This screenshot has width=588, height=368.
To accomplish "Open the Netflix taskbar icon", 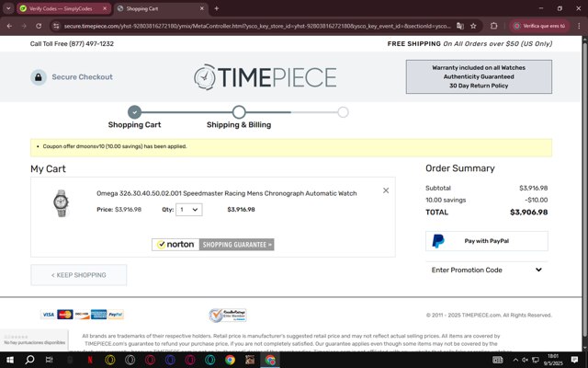I will click(90, 360).
